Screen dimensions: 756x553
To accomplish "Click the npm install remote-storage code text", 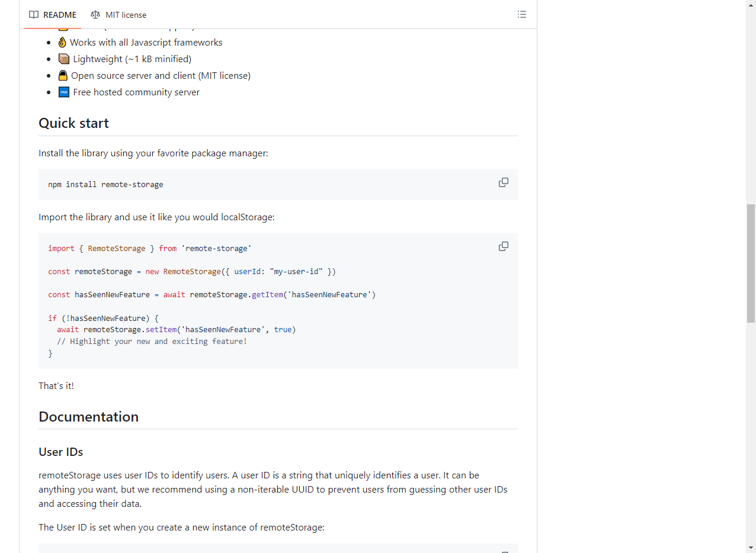I will click(x=105, y=185).
